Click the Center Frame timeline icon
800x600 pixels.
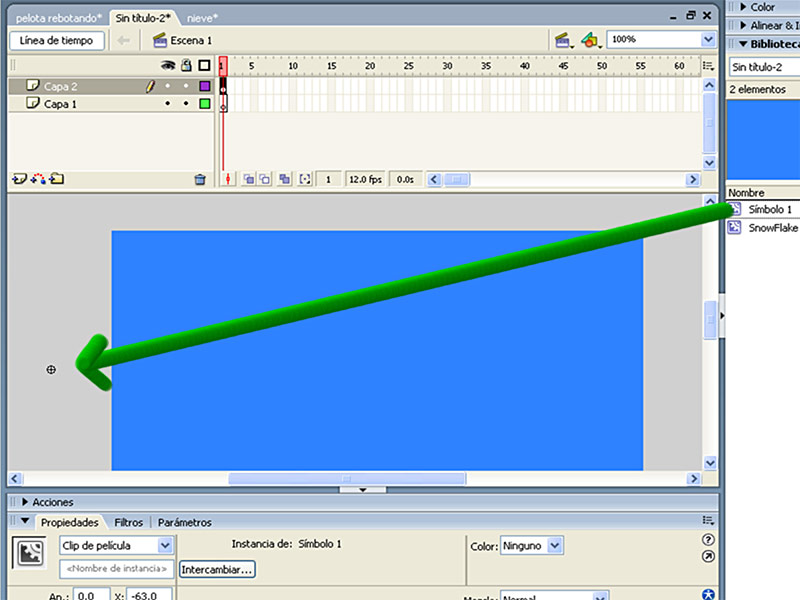pyautogui.click(x=229, y=180)
